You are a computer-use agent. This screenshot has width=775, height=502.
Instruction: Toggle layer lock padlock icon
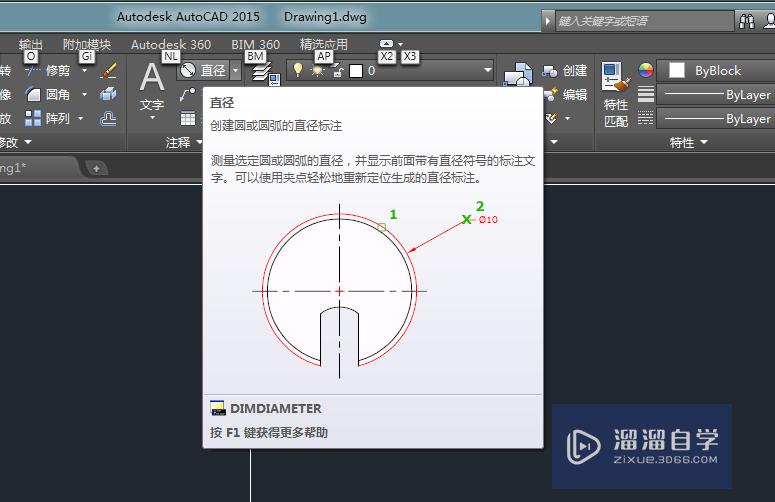tap(338, 71)
